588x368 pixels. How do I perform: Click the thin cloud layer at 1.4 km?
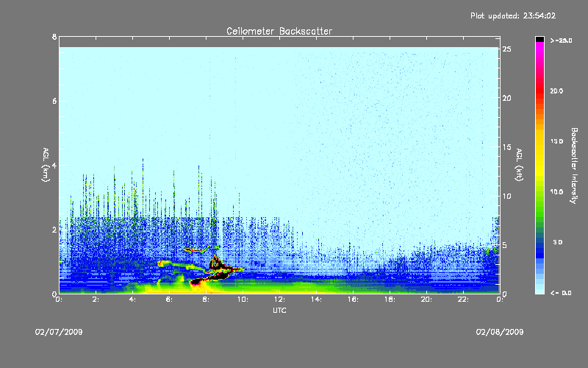pos(196,250)
